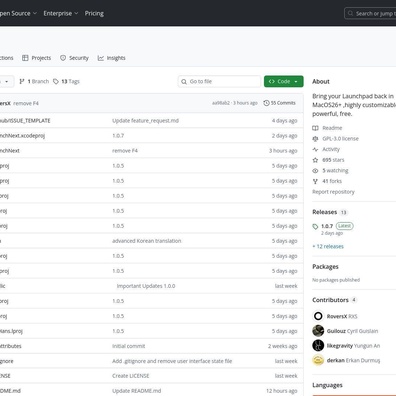Open the likegravity profile name link

tap(340, 346)
